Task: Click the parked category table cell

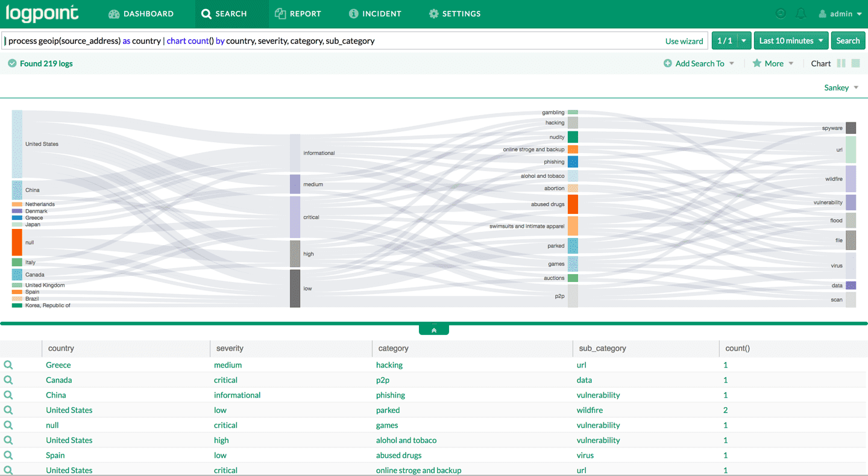Action: click(x=388, y=410)
